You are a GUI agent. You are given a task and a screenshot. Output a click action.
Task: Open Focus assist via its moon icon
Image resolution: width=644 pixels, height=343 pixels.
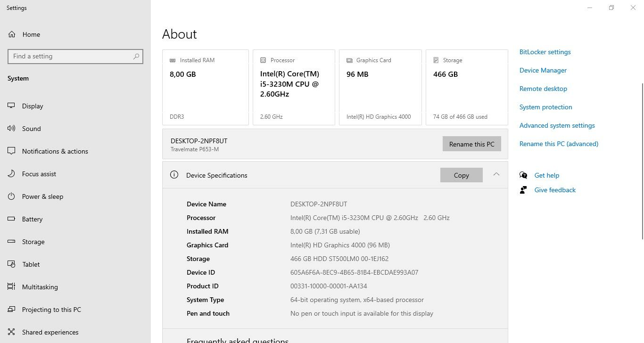click(11, 174)
